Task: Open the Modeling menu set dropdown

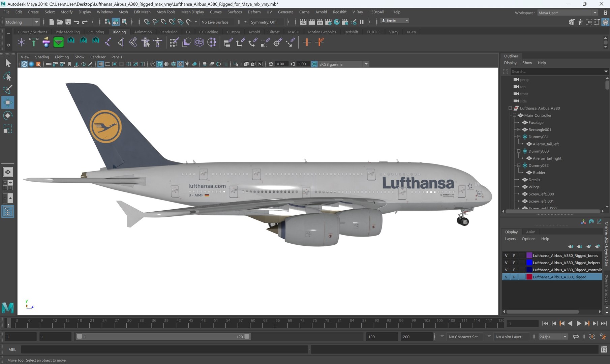Action: tap(22, 22)
